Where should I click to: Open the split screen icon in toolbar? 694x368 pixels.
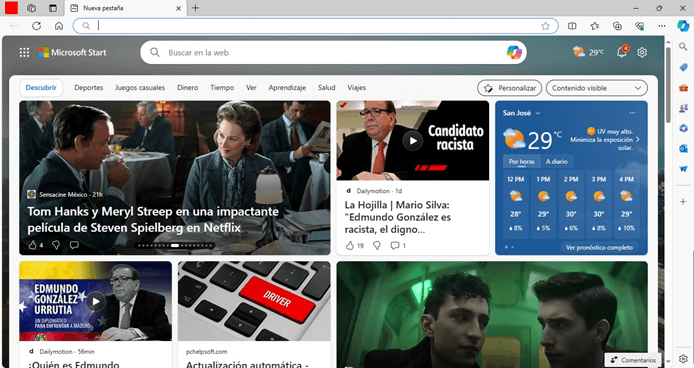click(572, 26)
